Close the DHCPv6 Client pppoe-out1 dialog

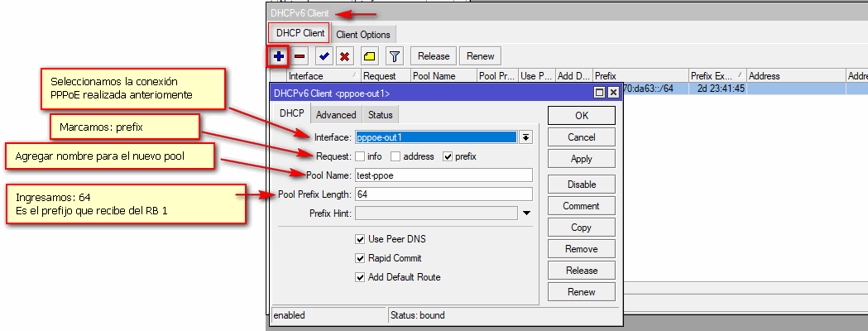click(613, 94)
